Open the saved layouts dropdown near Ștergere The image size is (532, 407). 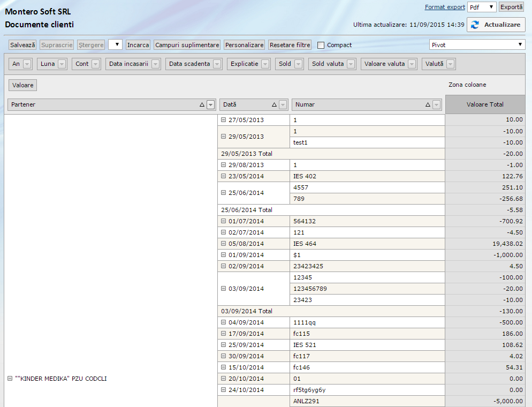[115, 45]
